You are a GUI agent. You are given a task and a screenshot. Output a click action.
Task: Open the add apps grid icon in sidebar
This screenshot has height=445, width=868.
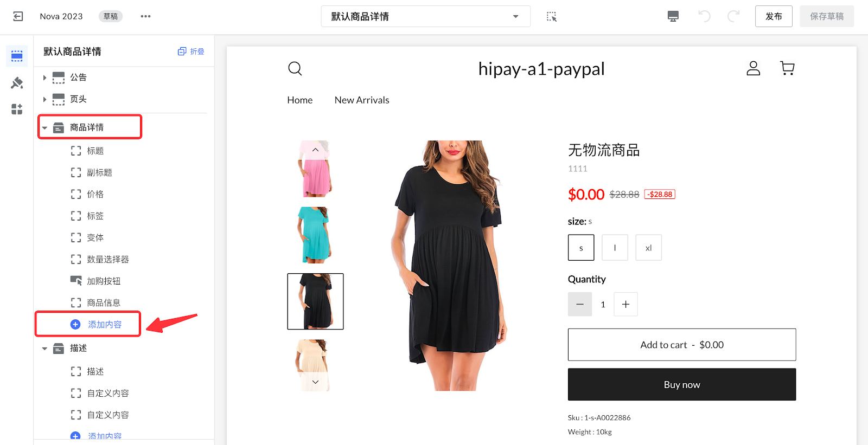pos(17,109)
